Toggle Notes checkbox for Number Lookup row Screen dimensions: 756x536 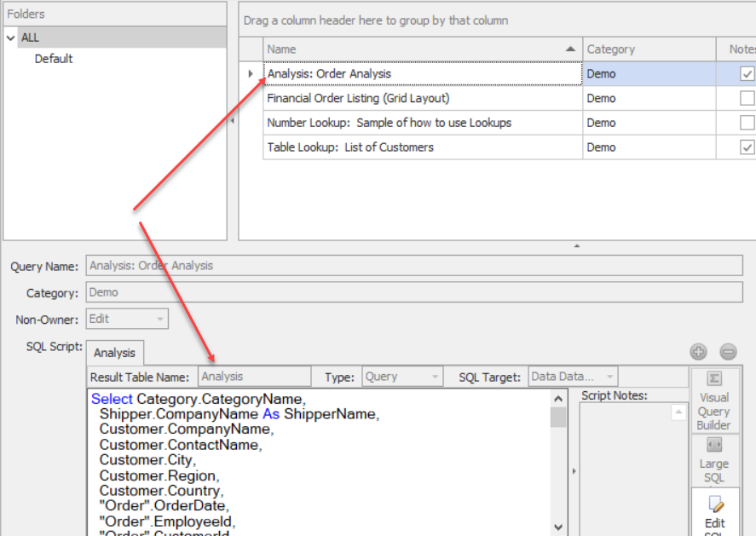coord(747,123)
